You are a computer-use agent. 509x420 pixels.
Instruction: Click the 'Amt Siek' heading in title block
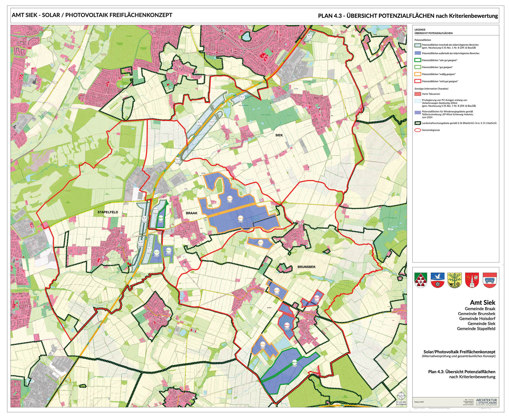482,302
